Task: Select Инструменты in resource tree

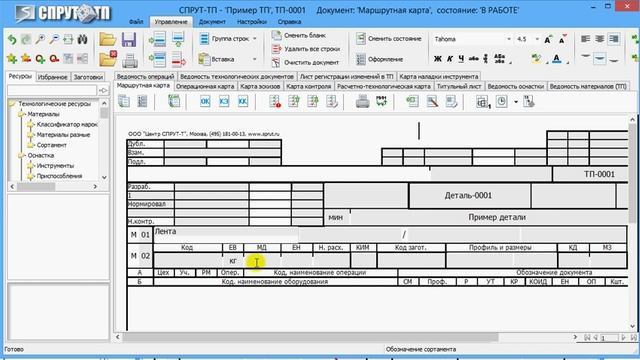Action: coord(55,166)
